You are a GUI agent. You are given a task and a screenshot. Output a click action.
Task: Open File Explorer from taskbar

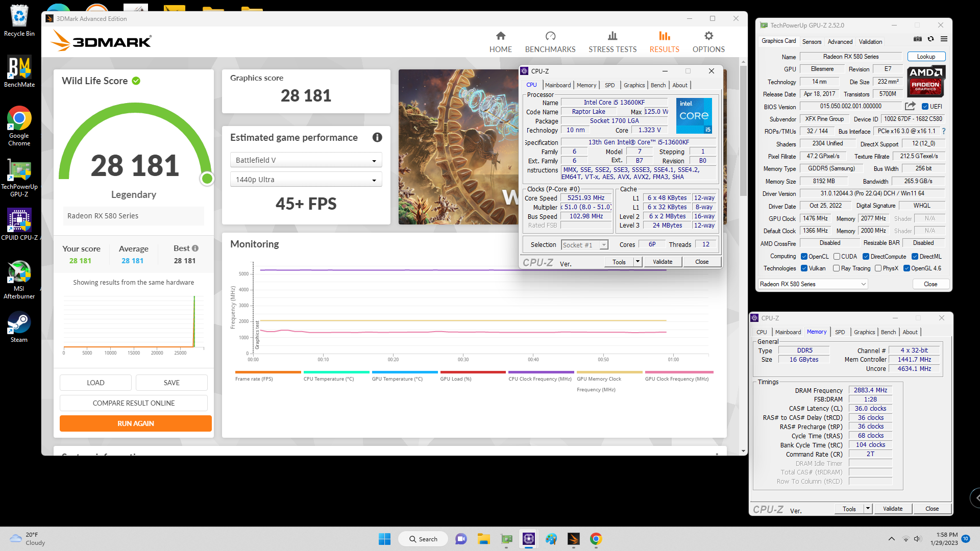point(483,539)
